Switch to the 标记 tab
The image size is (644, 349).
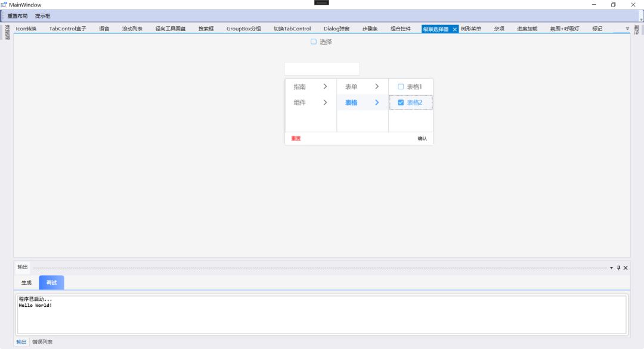pos(597,29)
